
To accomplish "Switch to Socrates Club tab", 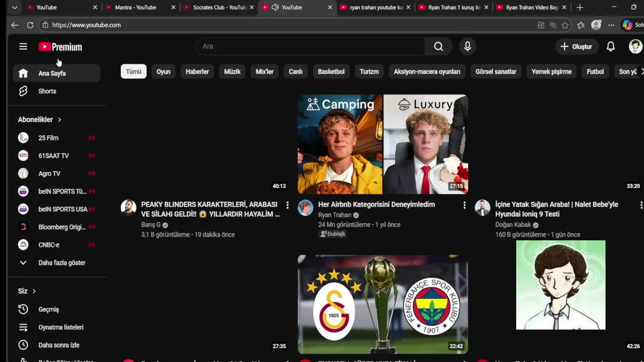I will click(219, 8).
